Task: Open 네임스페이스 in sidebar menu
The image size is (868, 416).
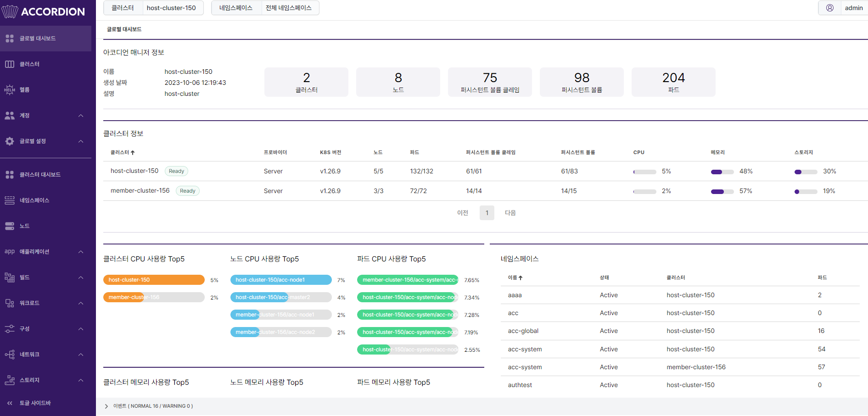Action: coord(34,200)
